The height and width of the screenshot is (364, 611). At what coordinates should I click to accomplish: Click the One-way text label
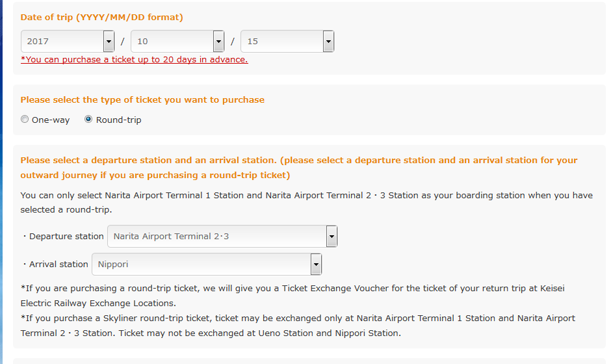pyautogui.click(x=51, y=120)
